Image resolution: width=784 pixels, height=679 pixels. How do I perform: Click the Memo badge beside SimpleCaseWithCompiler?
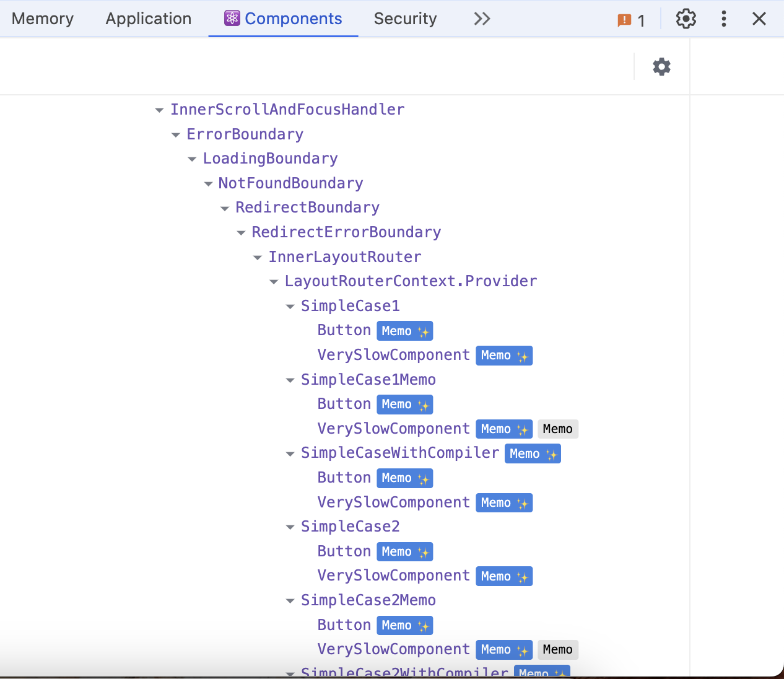(x=533, y=453)
